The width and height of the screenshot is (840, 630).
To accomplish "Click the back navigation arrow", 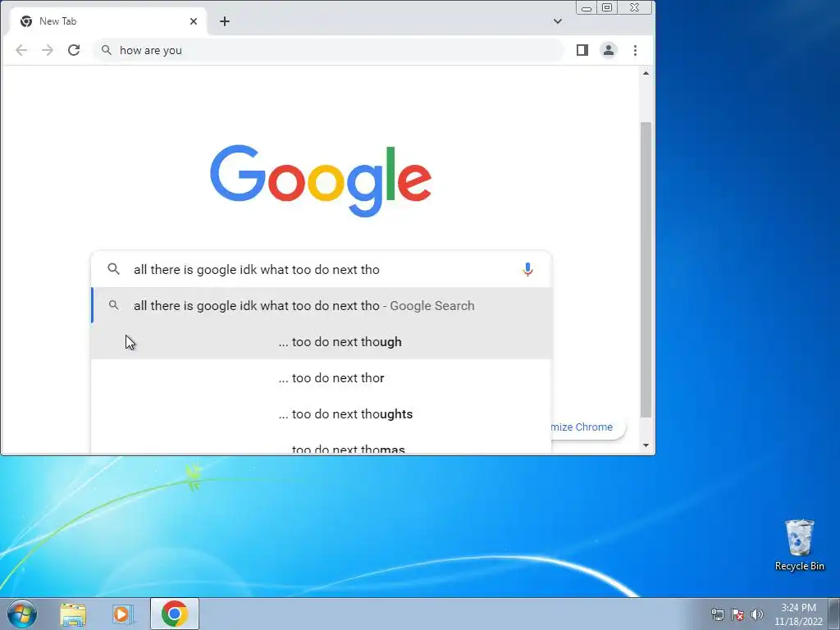I will coord(21,50).
